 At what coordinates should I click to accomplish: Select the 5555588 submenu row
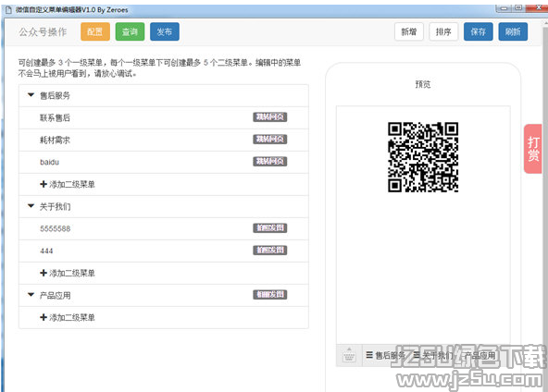(x=164, y=228)
